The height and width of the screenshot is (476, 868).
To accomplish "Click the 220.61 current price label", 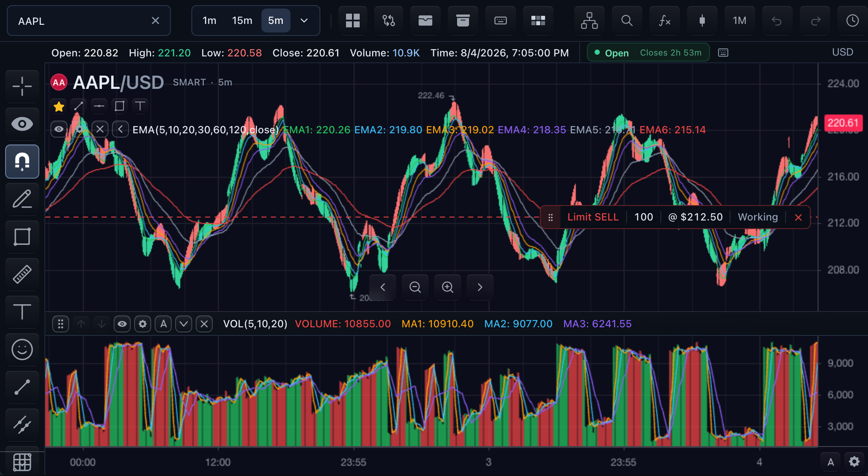I will [x=843, y=123].
